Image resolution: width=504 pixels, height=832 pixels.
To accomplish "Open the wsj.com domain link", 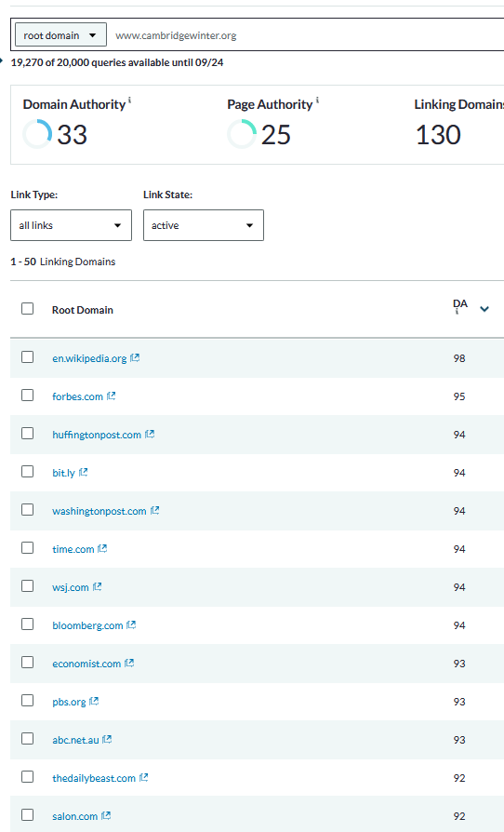I will [x=71, y=587].
